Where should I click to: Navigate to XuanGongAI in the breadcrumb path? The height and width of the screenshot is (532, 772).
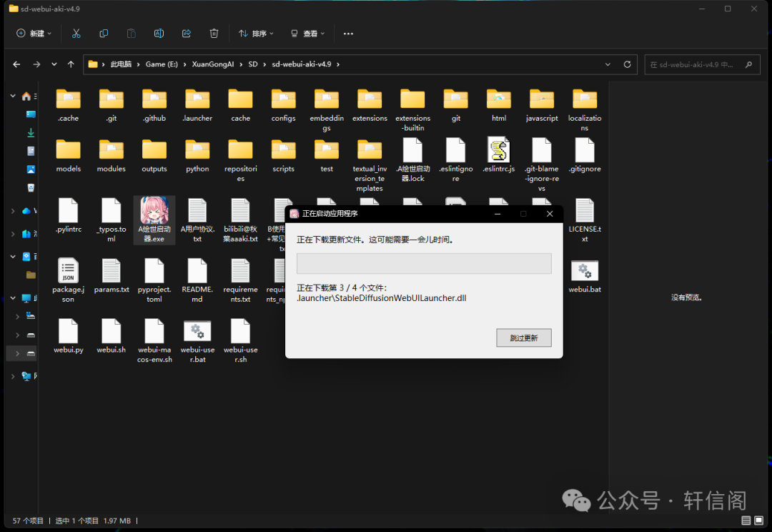pyautogui.click(x=212, y=64)
